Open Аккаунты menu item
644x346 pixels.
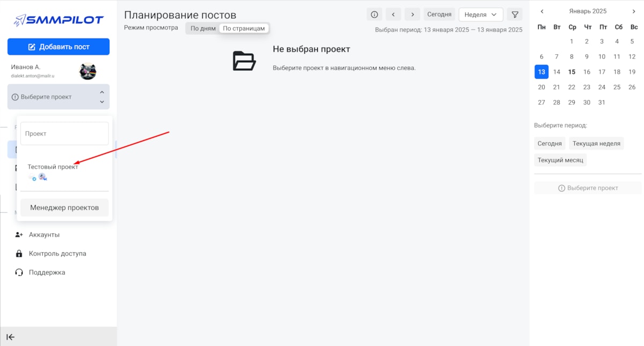tap(44, 234)
